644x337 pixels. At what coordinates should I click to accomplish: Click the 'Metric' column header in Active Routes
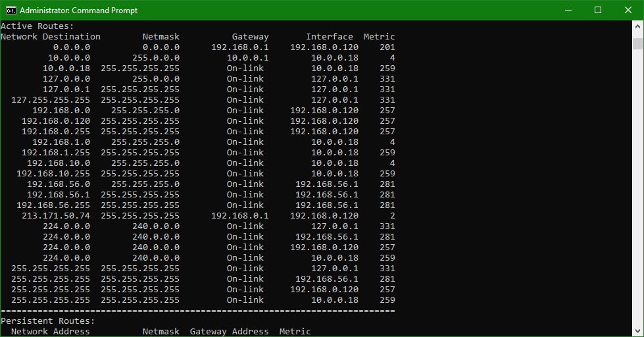[x=379, y=37]
